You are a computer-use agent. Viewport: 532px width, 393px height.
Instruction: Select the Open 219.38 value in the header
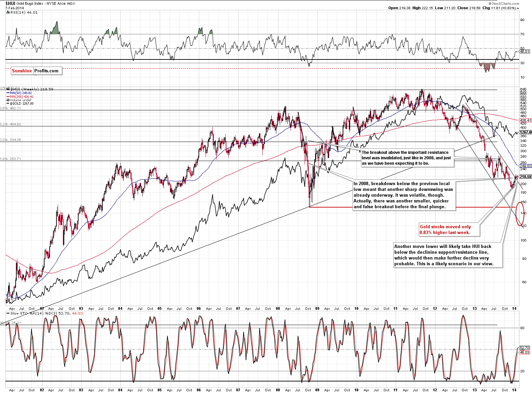pos(399,8)
